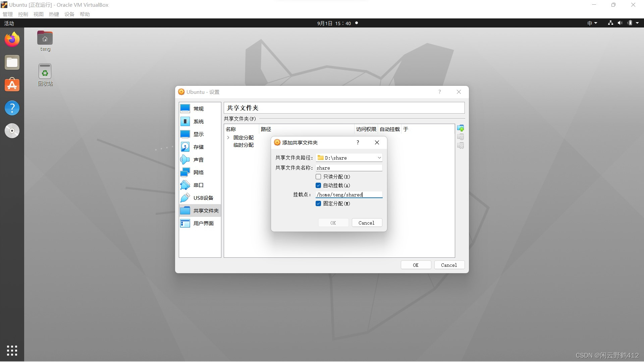
Task: Launch Ubuntu Software from the dock
Action: tap(12, 85)
